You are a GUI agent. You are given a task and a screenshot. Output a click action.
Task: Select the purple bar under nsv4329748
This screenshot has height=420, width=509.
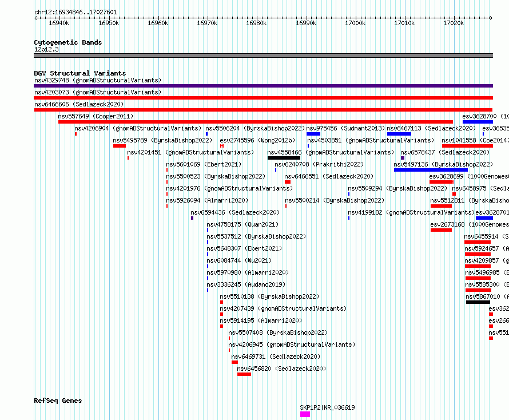pyautogui.click(x=263, y=86)
